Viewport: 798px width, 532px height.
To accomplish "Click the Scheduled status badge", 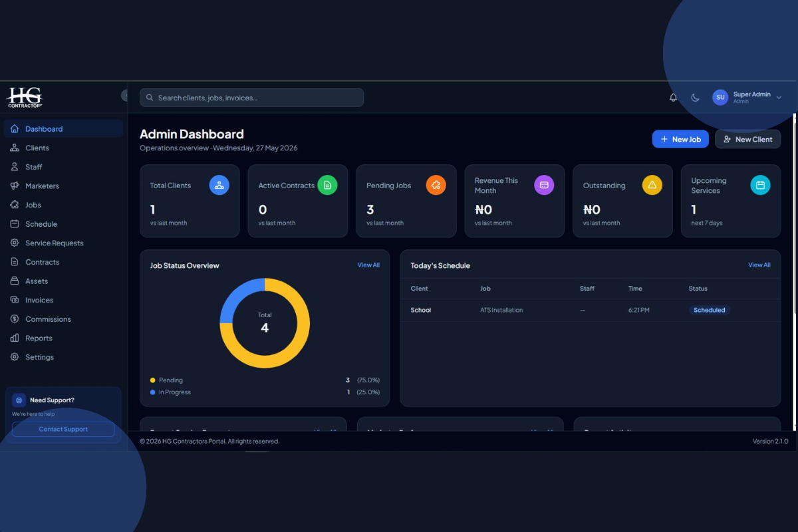I will 709,310.
